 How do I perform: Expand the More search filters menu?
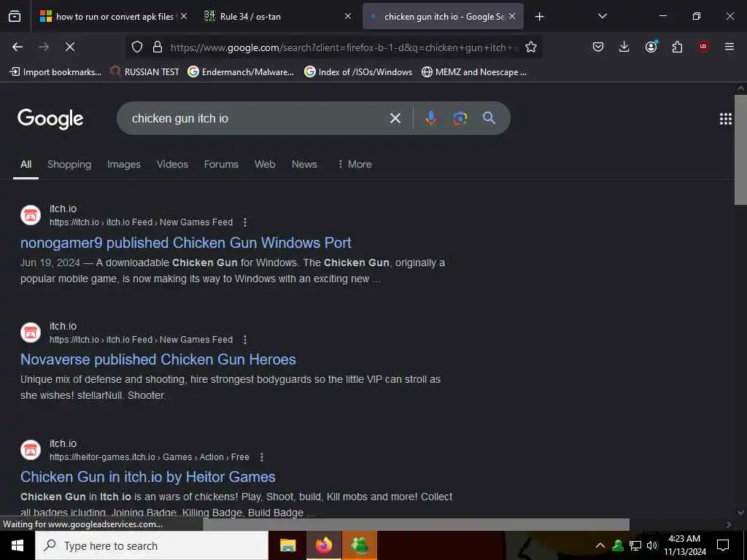[355, 164]
